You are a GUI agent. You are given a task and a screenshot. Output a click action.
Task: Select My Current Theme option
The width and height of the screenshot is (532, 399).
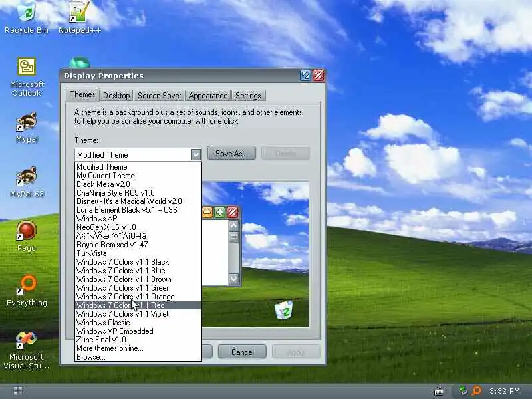(138, 176)
